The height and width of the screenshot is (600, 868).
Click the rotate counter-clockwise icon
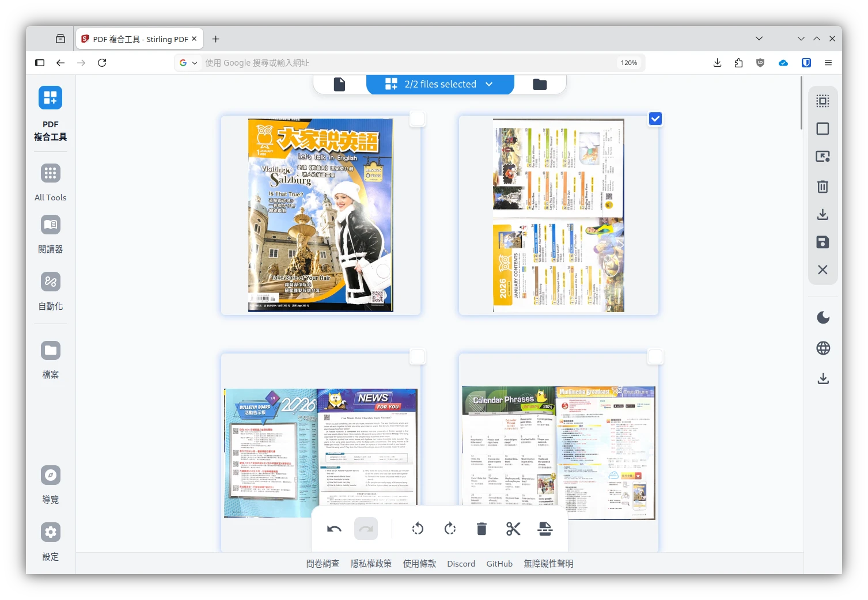click(418, 529)
